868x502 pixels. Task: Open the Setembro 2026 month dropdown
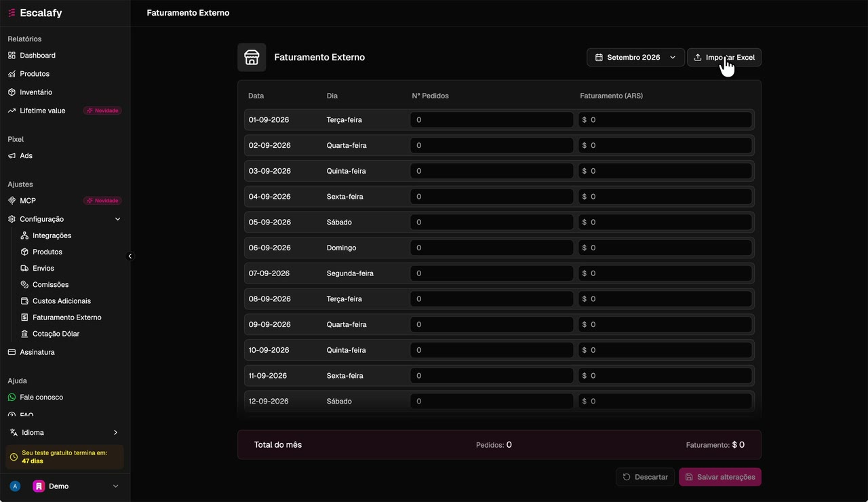[635, 58]
